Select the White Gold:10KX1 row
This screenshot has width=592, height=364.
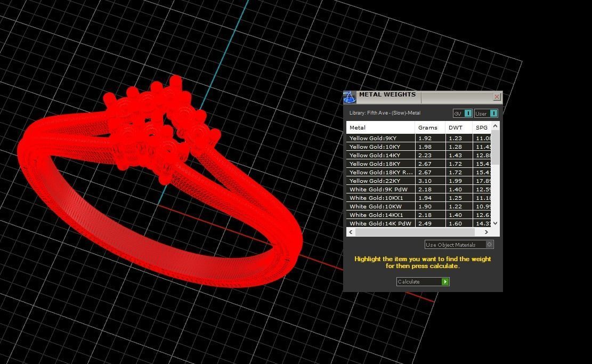[419, 198]
